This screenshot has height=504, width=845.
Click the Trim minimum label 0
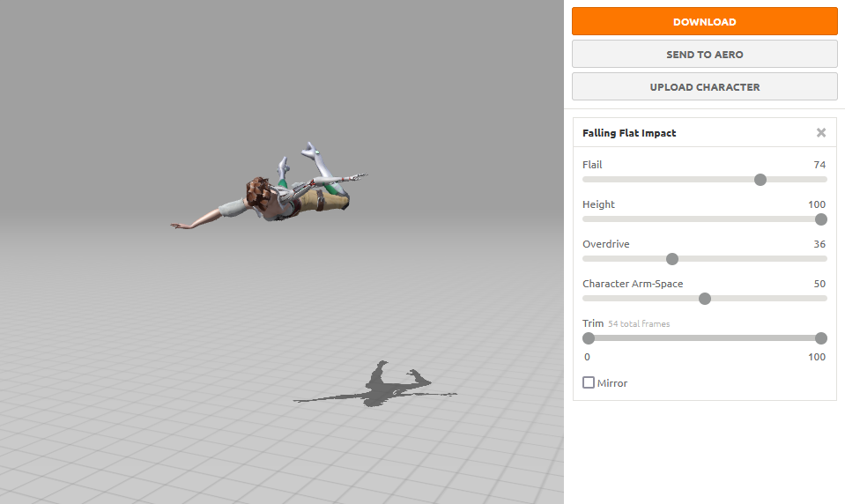[x=587, y=357]
